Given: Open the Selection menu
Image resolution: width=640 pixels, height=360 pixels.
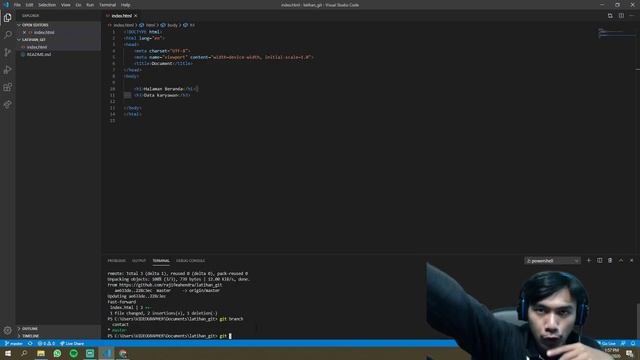Looking at the screenshot, I should point(47,5).
